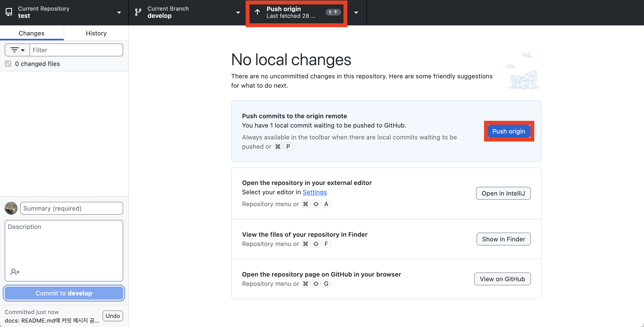The image size is (644, 327).
Task: Expand the Current Branch develop dropdown
Action: (x=238, y=12)
